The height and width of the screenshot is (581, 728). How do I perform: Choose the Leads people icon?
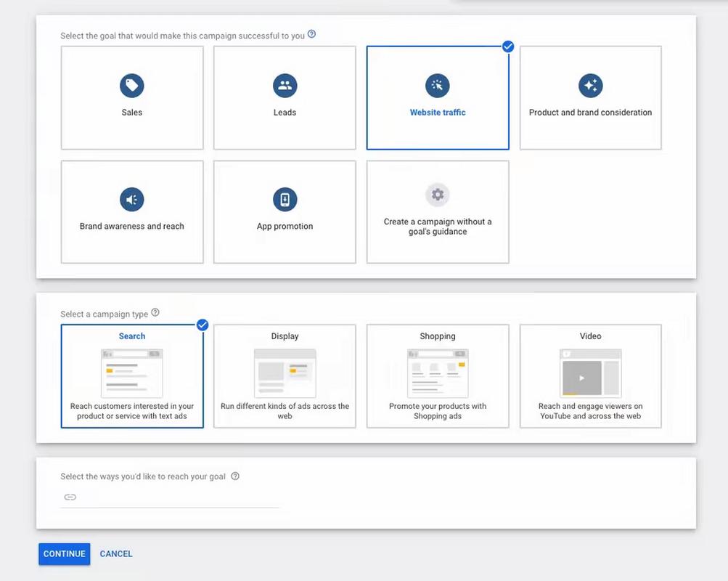click(x=285, y=86)
